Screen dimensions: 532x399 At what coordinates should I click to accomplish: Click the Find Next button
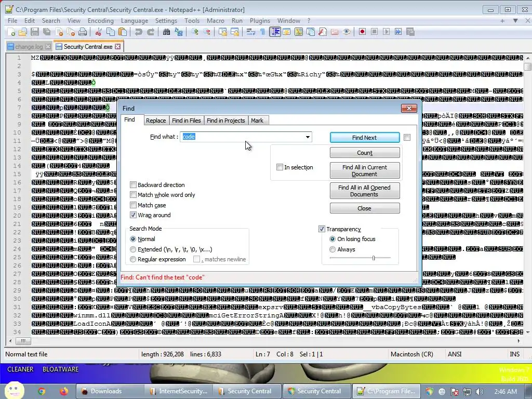click(365, 137)
